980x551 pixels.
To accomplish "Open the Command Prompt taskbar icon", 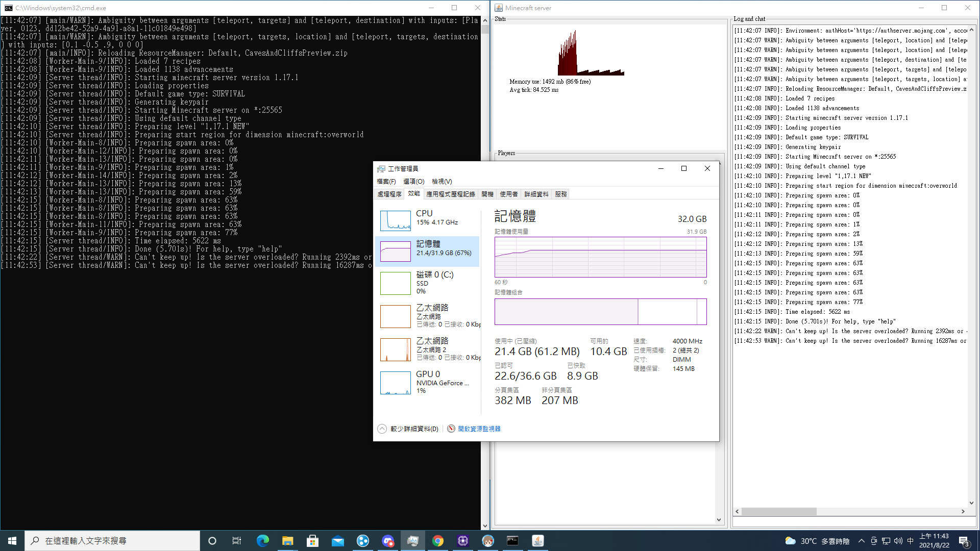I will pyautogui.click(x=512, y=540).
